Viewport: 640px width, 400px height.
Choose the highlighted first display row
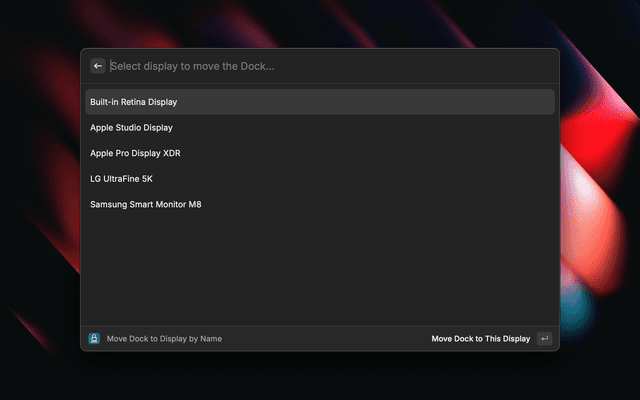(320, 102)
